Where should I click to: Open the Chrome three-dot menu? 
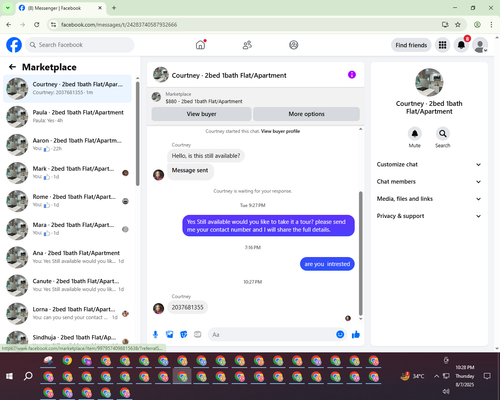491,24
